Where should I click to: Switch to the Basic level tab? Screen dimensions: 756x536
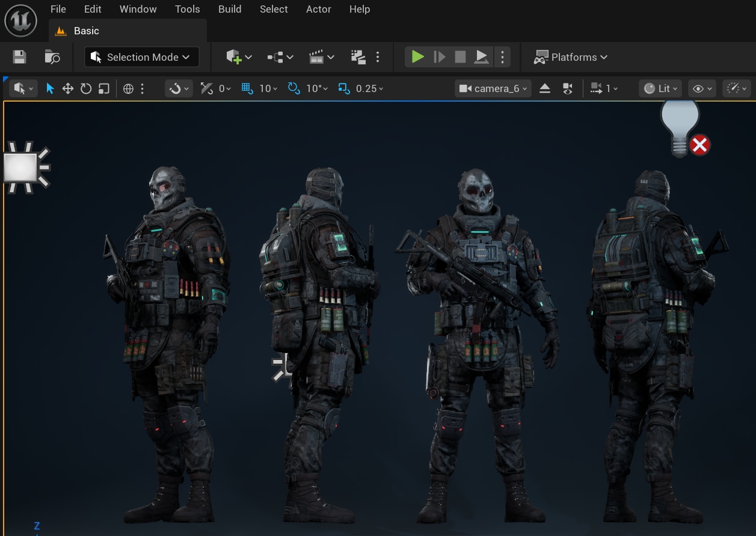tap(86, 31)
